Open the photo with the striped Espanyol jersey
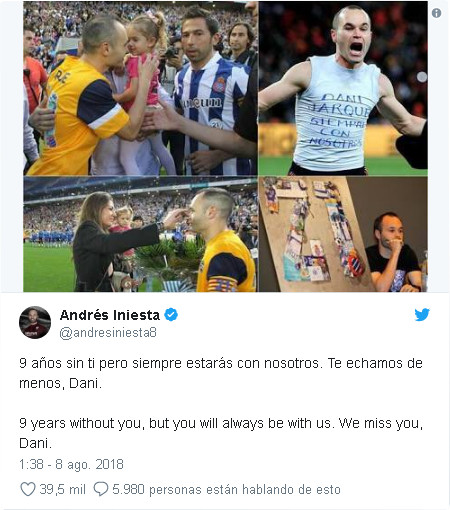 pyautogui.click(x=140, y=88)
